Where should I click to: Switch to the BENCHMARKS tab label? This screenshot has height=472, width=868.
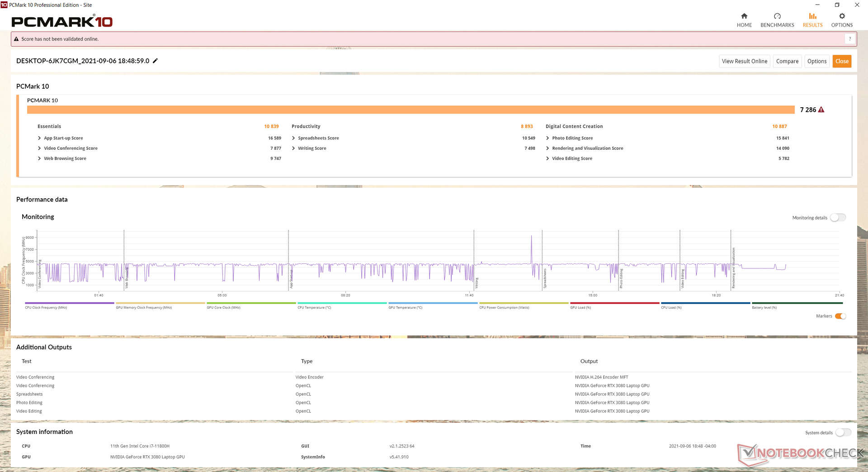777,25
